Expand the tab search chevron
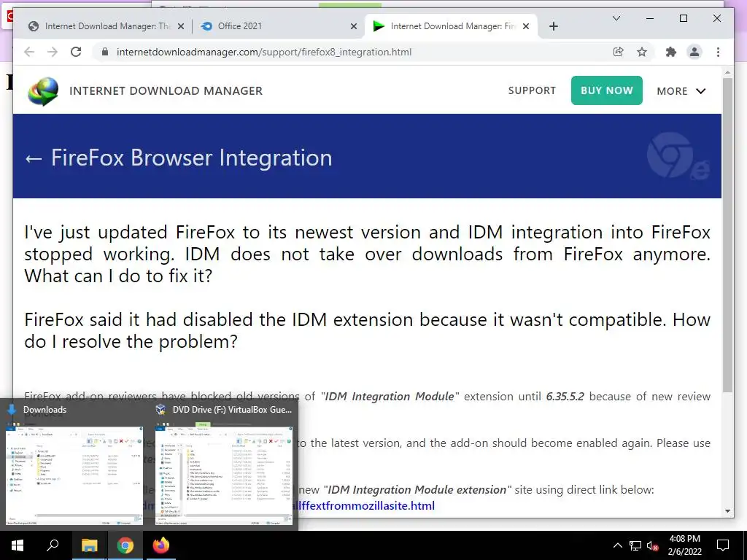 point(616,18)
